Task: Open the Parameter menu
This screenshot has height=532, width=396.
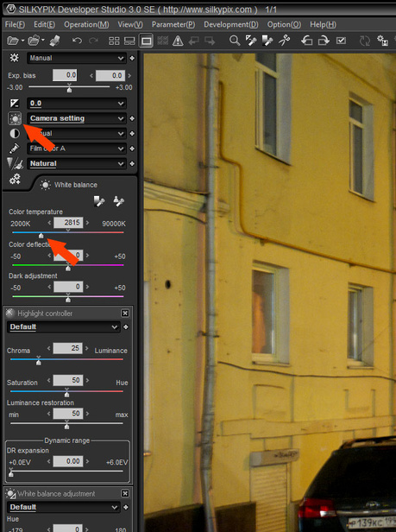Action: tap(173, 24)
